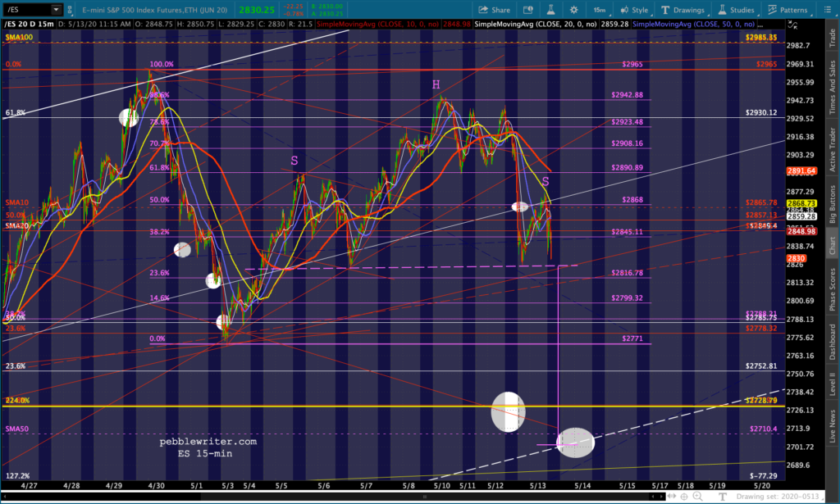
Task: Expand the /ES symbol dropdown arrow
Action: point(56,10)
